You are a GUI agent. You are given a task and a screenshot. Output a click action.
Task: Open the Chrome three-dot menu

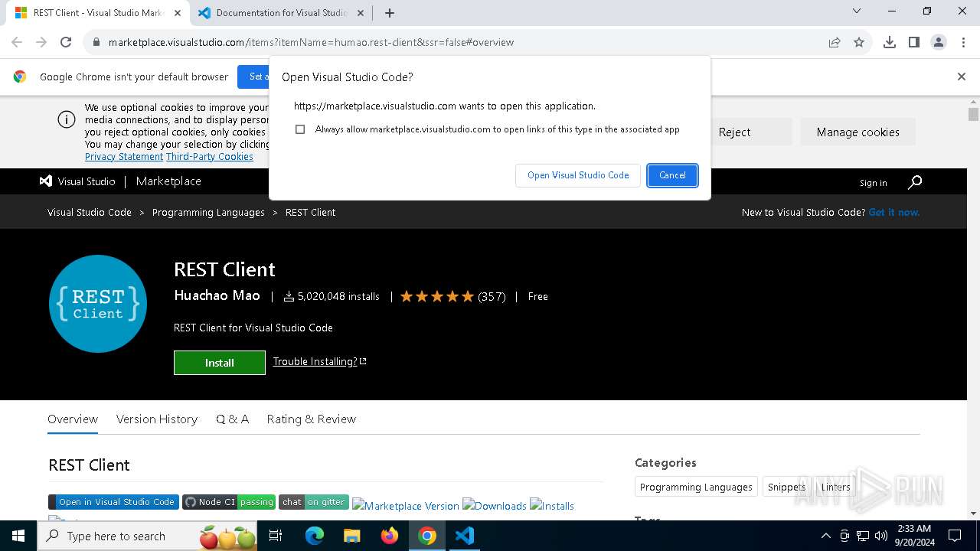pos(963,42)
